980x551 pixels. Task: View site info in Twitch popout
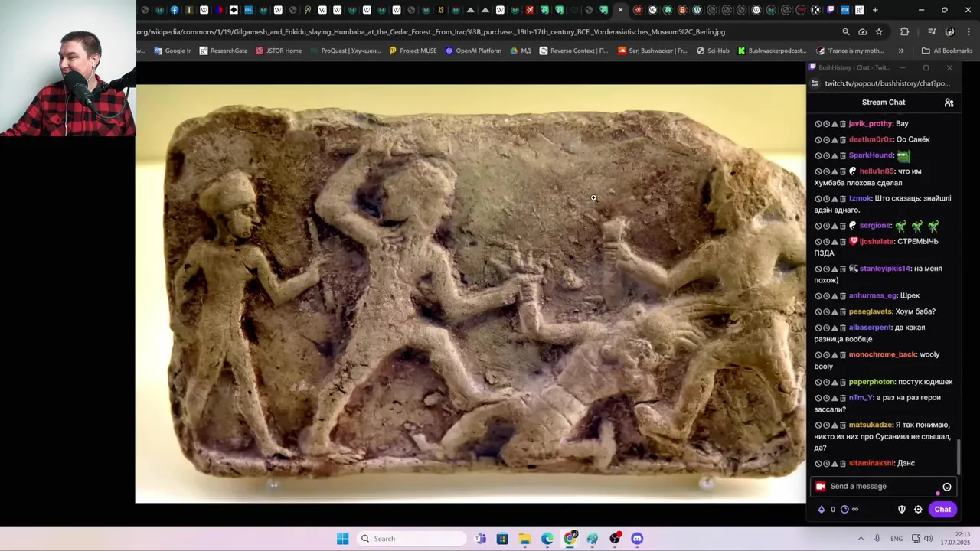815,83
